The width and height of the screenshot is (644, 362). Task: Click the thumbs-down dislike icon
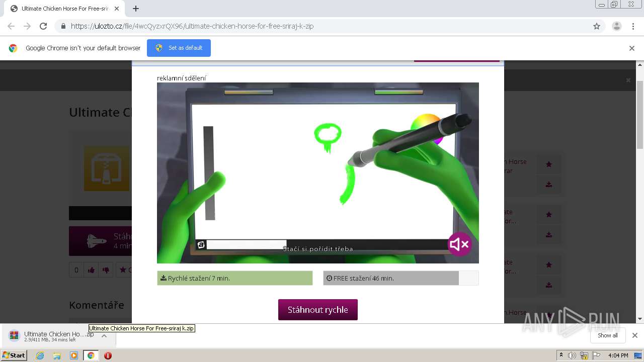[x=106, y=270]
